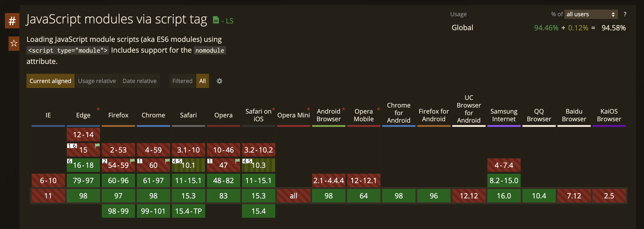
Task: Click the asterisk next to Opera Mini
Action: click(308, 109)
